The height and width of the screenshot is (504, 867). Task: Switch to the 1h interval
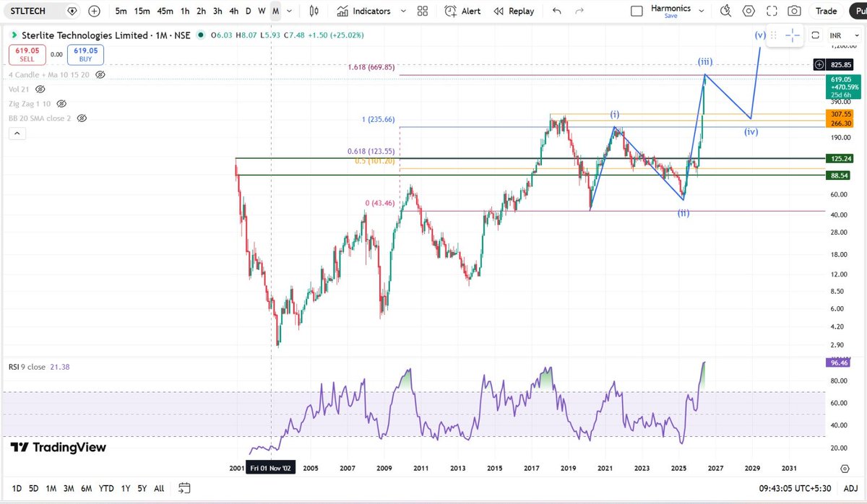point(186,11)
